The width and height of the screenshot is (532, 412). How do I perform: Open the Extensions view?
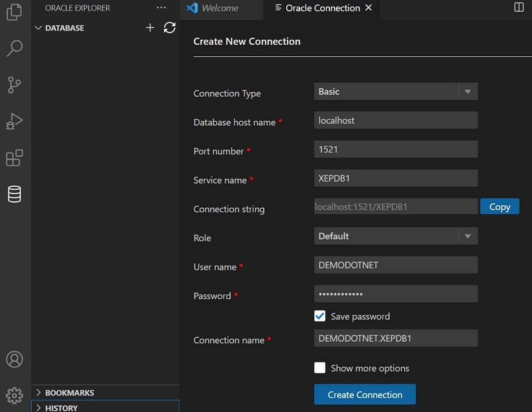14,158
